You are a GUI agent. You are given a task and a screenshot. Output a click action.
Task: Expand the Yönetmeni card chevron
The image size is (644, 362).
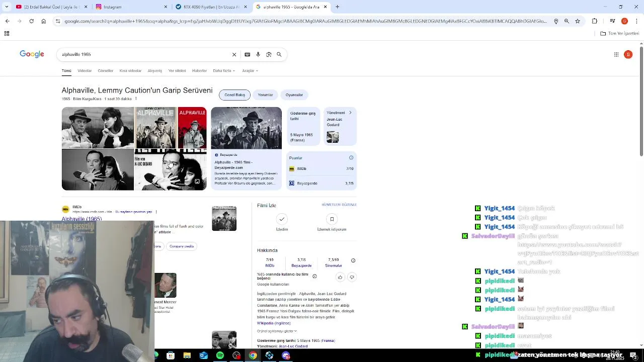(350, 113)
